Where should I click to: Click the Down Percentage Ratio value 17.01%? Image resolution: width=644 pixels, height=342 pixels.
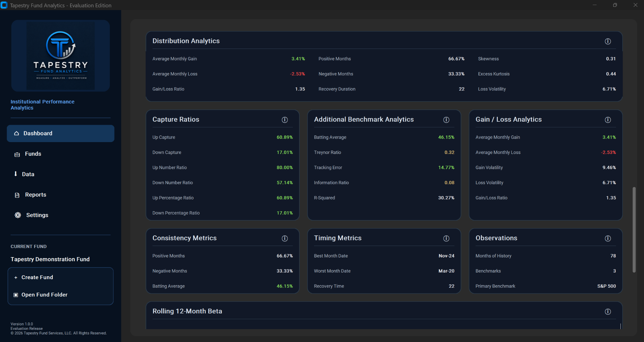(x=285, y=213)
